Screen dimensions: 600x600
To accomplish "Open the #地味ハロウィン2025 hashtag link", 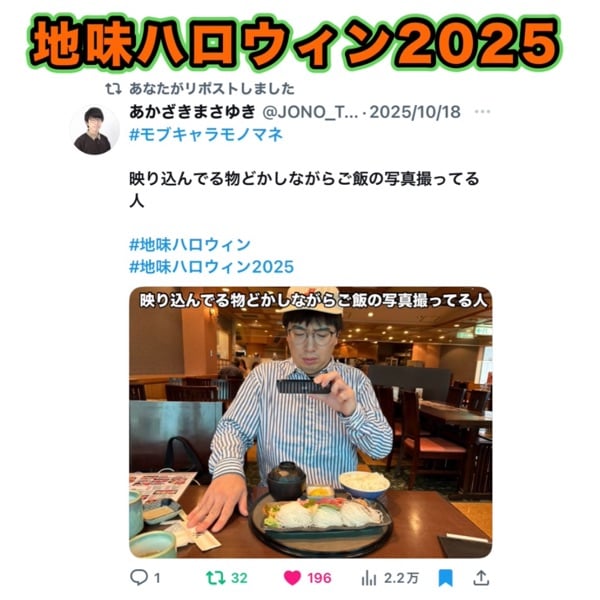I will (x=212, y=267).
